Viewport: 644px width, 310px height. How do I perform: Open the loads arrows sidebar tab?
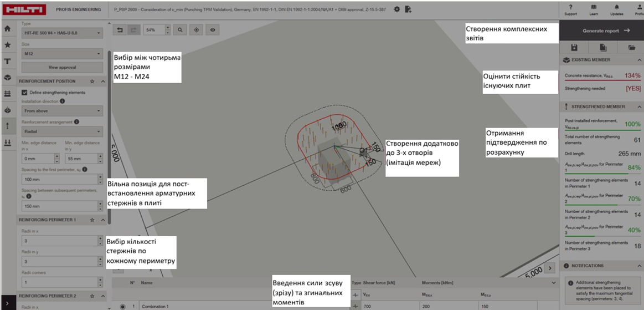(7, 143)
